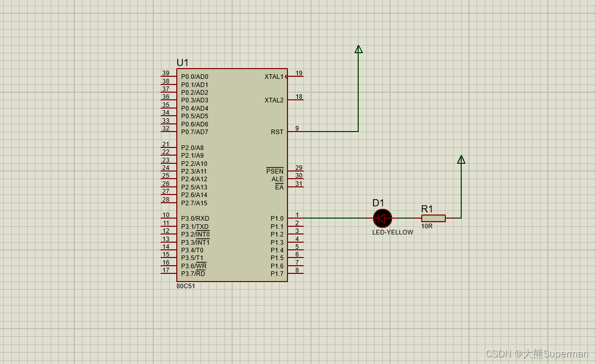Screen dimensions: 596x364
Task: Click the P1.6 pin label
Action: 277,266
